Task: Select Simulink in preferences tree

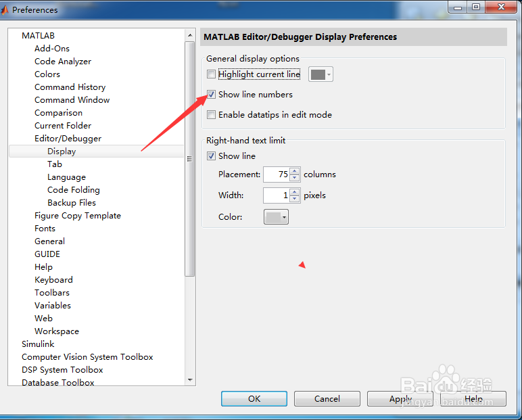Action: click(x=38, y=344)
